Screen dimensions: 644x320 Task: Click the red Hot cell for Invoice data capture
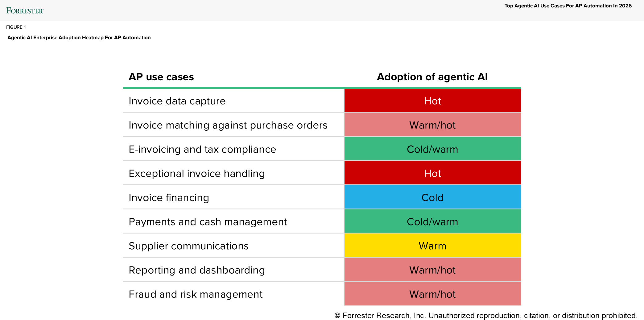[432, 101]
